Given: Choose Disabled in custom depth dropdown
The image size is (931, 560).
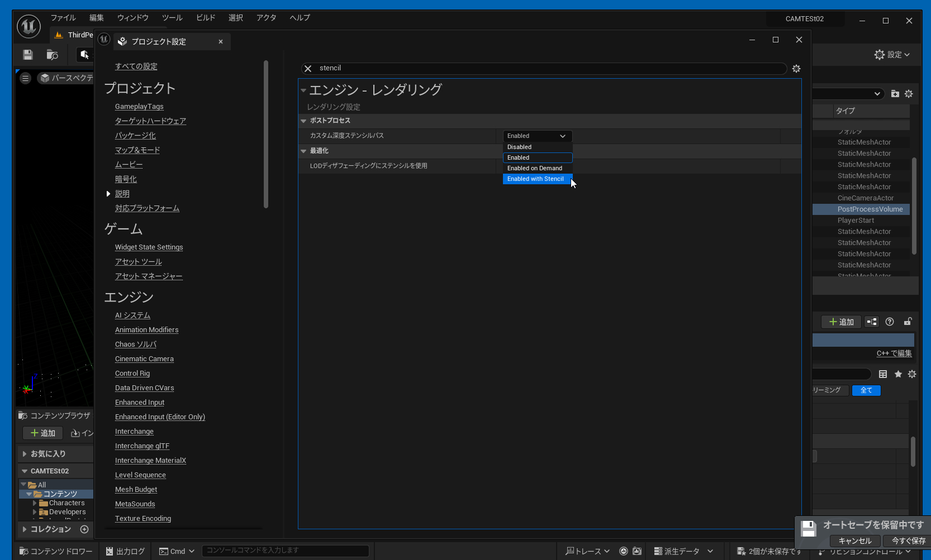Looking at the screenshot, I should [520, 147].
